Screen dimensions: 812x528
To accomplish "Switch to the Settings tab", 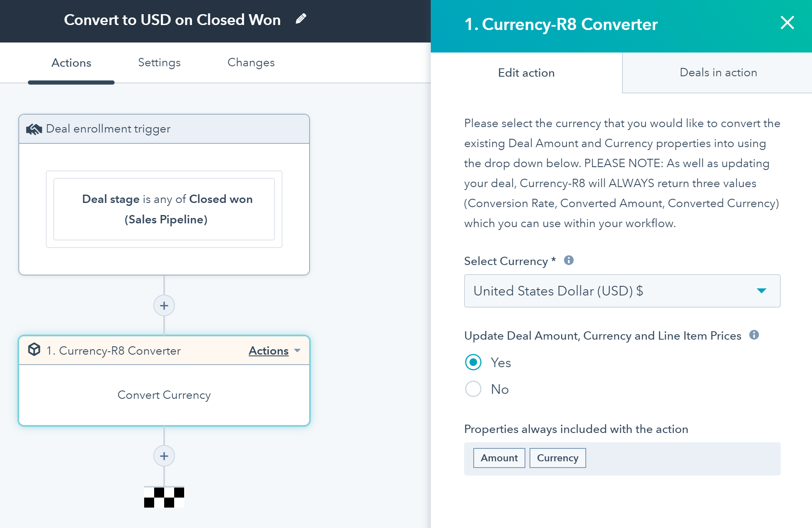I will 159,63.
